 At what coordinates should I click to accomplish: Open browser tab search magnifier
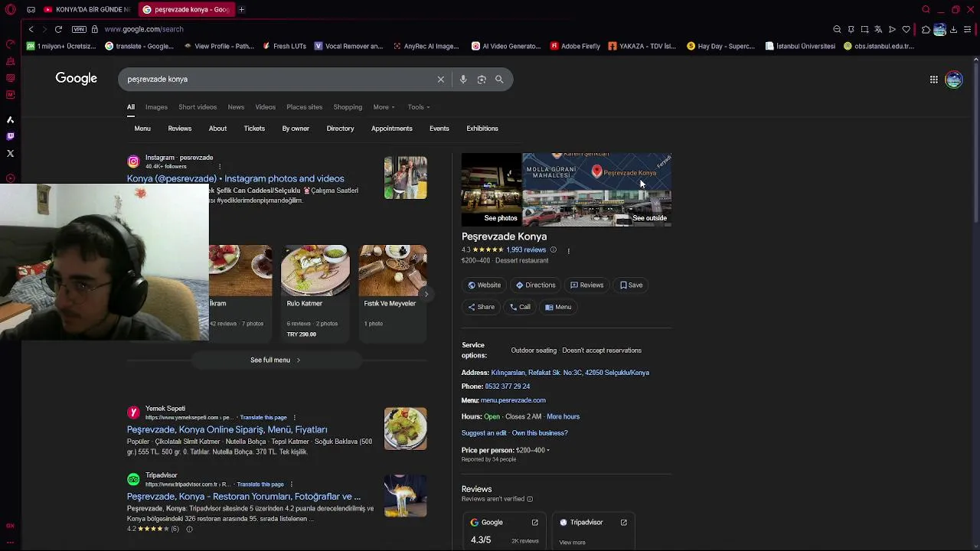pyautogui.click(x=926, y=9)
